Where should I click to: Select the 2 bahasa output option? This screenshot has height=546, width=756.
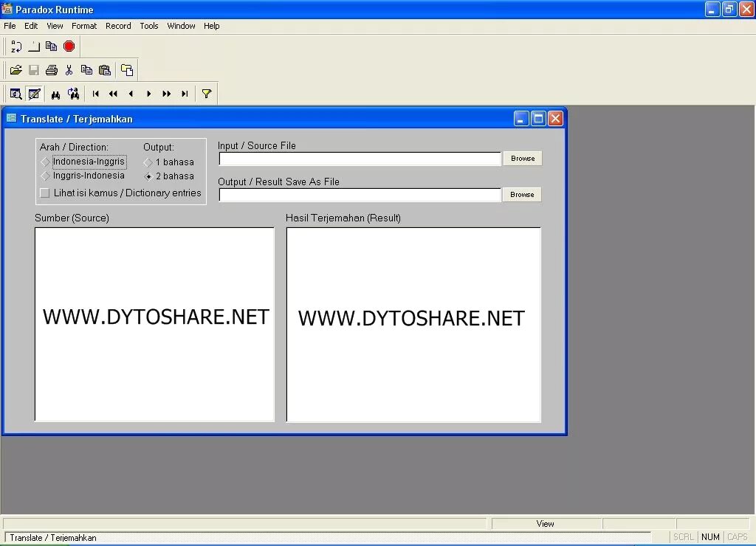click(x=169, y=176)
